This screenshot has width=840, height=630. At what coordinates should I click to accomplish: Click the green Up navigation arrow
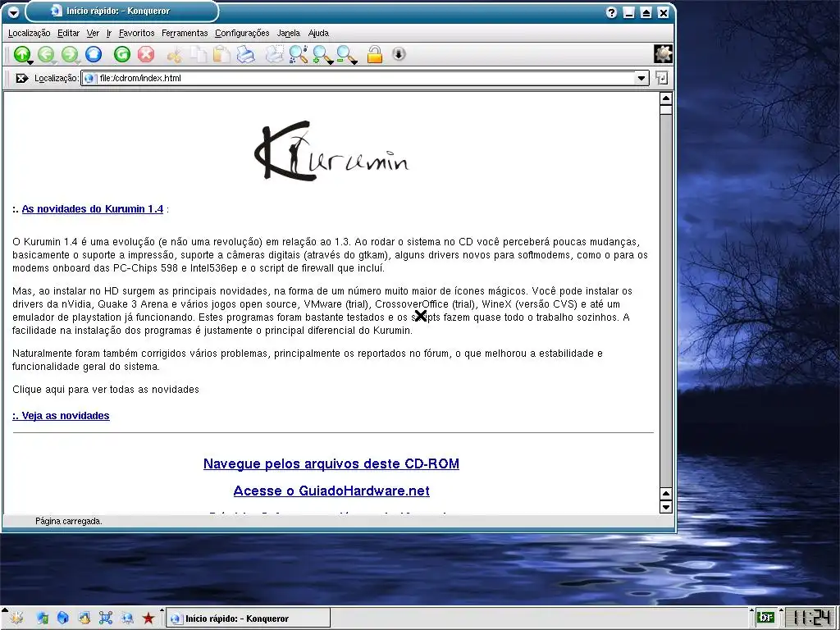[22, 53]
